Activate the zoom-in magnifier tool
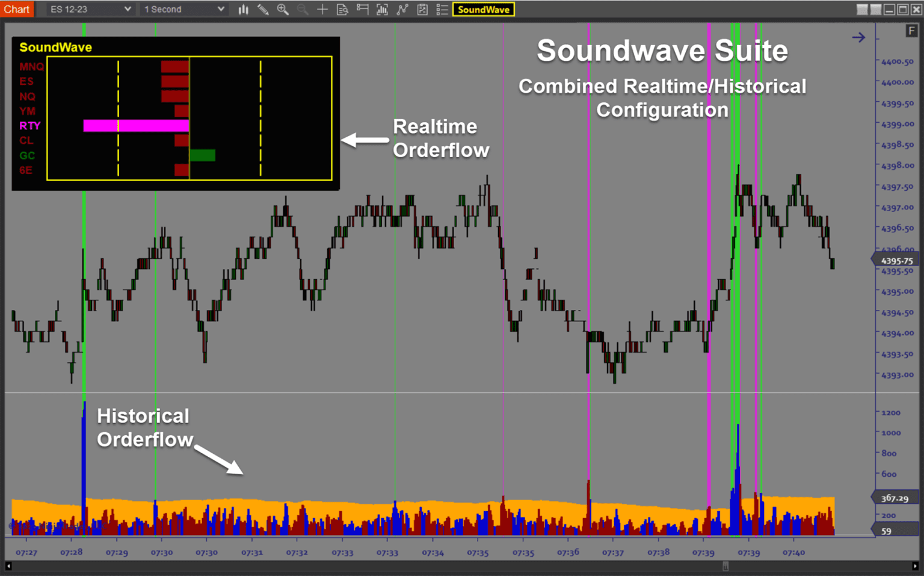This screenshot has width=924, height=576. [x=283, y=9]
